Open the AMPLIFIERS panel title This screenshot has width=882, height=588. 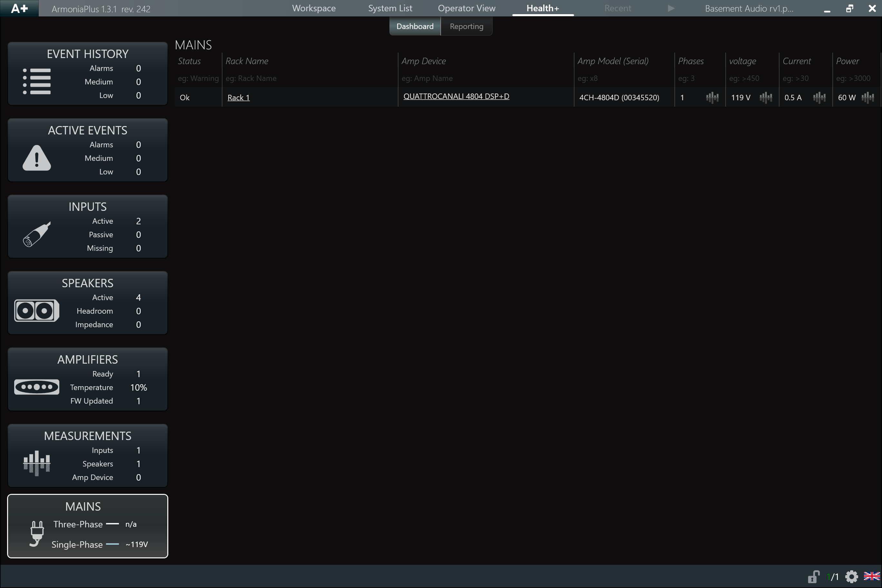(87, 360)
